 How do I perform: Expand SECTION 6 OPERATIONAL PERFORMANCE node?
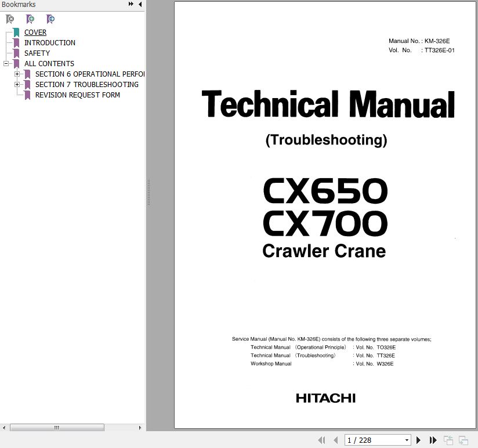pos(17,74)
